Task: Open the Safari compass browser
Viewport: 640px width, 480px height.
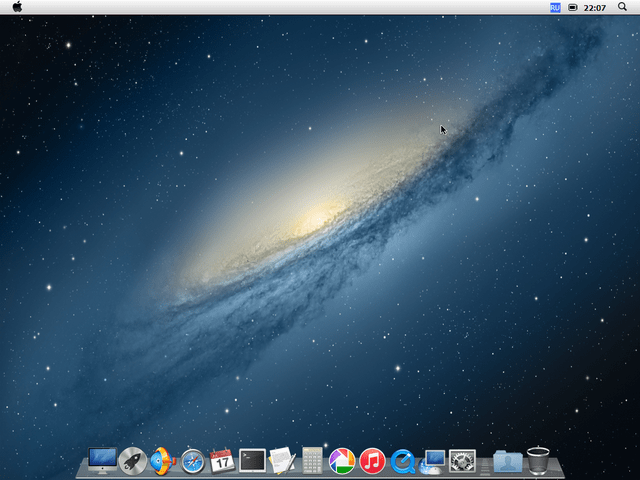Action: pyautogui.click(x=193, y=461)
